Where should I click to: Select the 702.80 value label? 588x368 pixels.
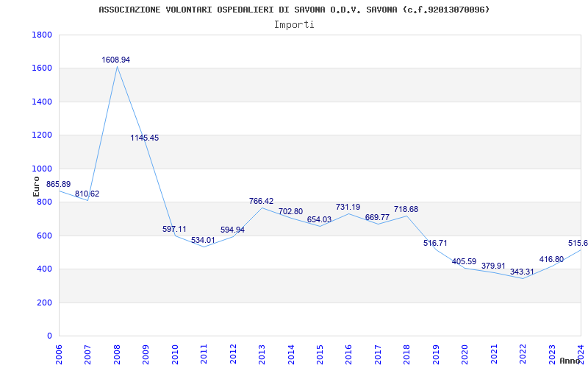(x=290, y=211)
